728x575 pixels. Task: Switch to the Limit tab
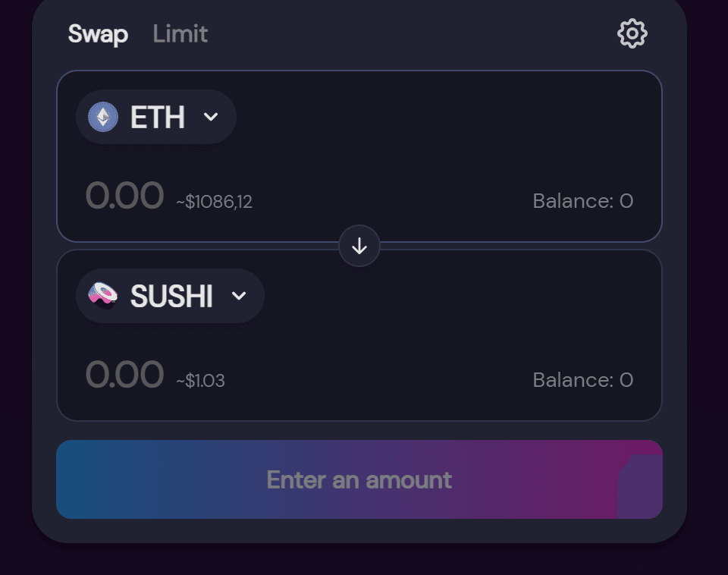(x=180, y=34)
